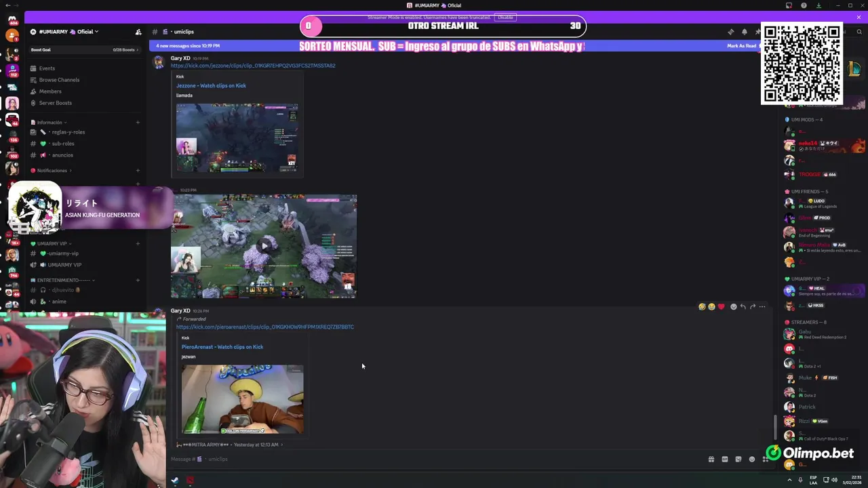Open the Events section
The height and width of the screenshot is (488, 868).
tap(47, 68)
